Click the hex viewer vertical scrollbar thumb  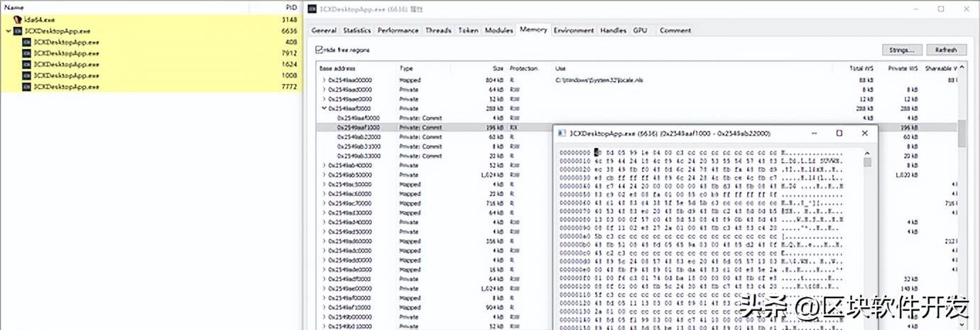[867, 162]
